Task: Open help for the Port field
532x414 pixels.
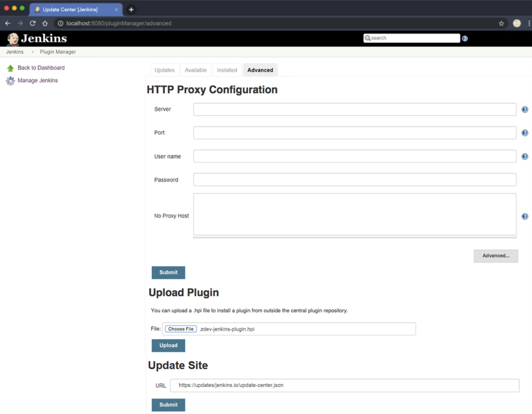Action: pos(525,133)
